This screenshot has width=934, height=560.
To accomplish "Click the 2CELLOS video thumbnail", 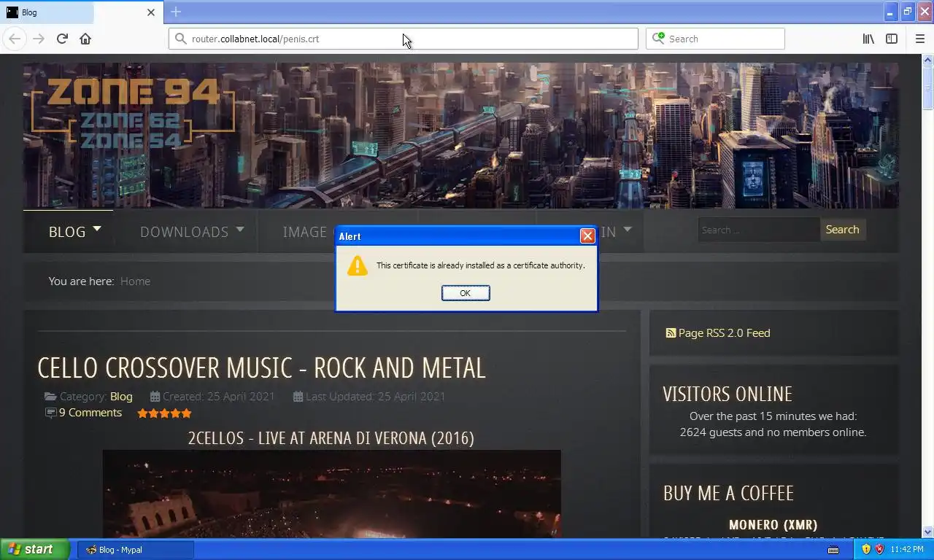I will (332, 494).
